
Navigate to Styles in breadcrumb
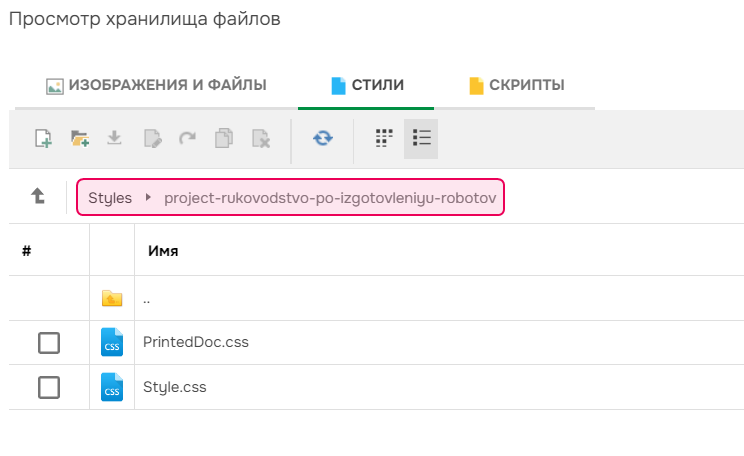[x=110, y=197]
